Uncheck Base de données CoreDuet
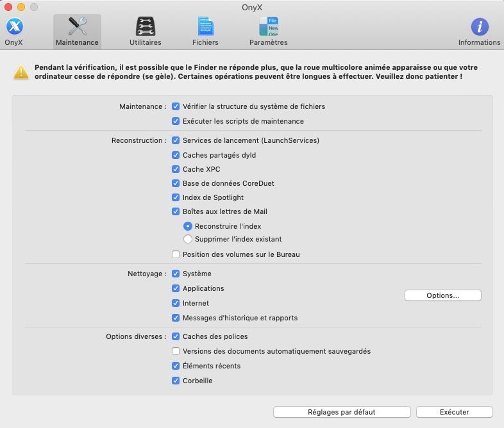Viewport: 504px width, 428px height. [176, 183]
